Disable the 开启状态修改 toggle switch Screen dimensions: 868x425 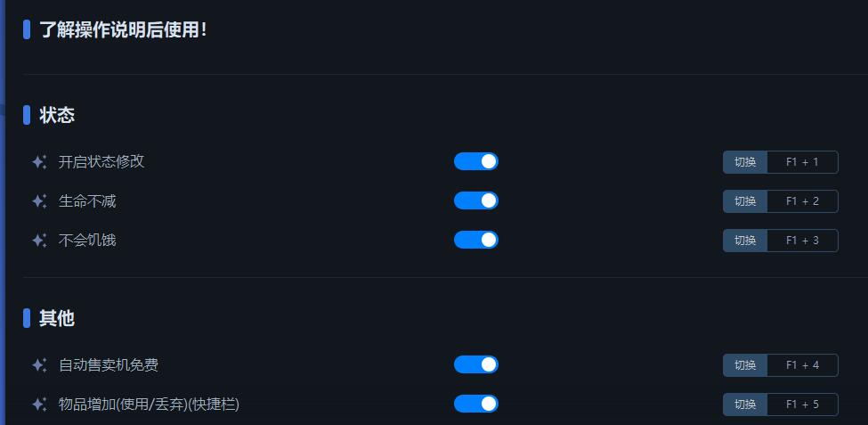[476, 161]
